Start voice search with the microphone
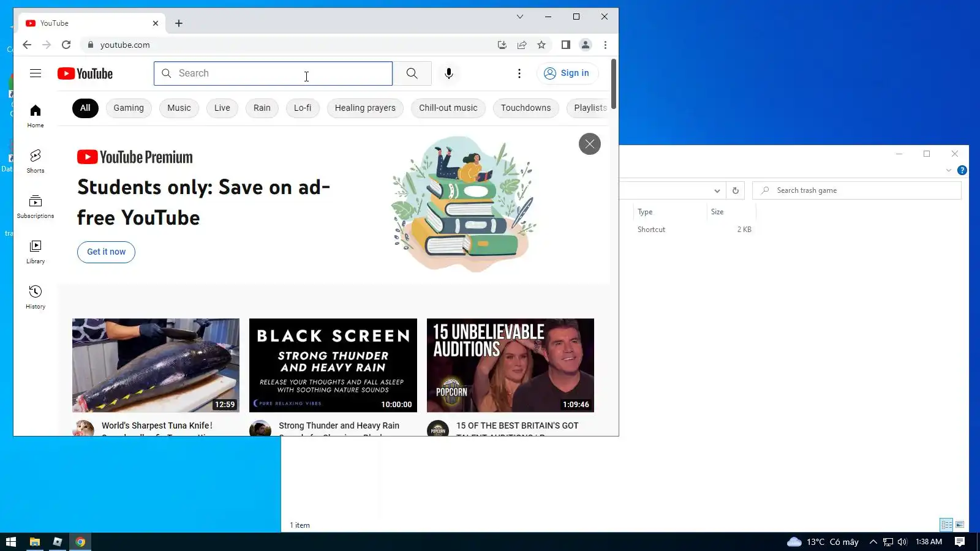 [449, 73]
